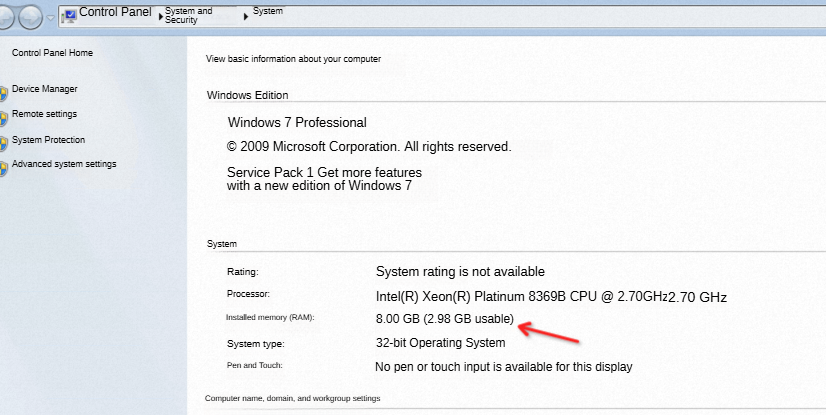
Task: Open the recent pages dropdown arrow
Action: pyautogui.click(x=51, y=18)
